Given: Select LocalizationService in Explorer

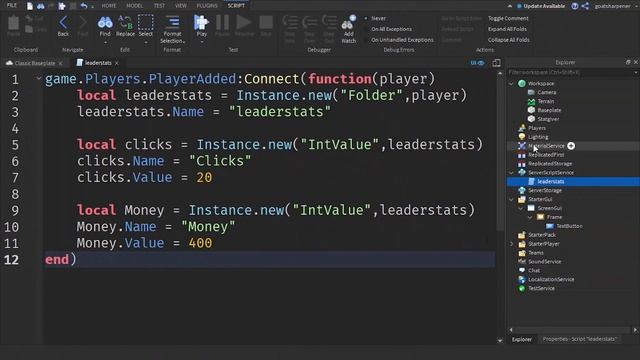Looking at the screenshot, I should click(x=551, y=279).
